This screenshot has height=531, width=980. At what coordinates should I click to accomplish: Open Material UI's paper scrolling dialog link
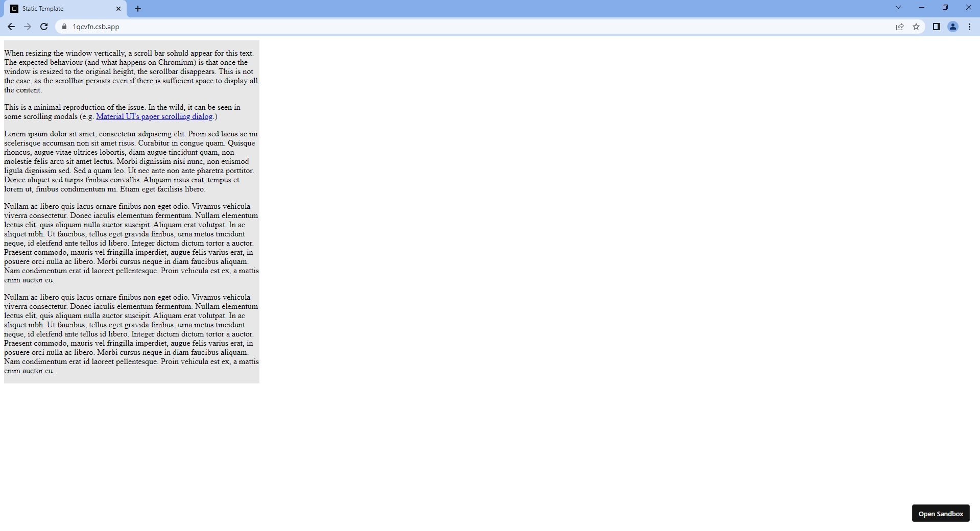tap(154, 116)
